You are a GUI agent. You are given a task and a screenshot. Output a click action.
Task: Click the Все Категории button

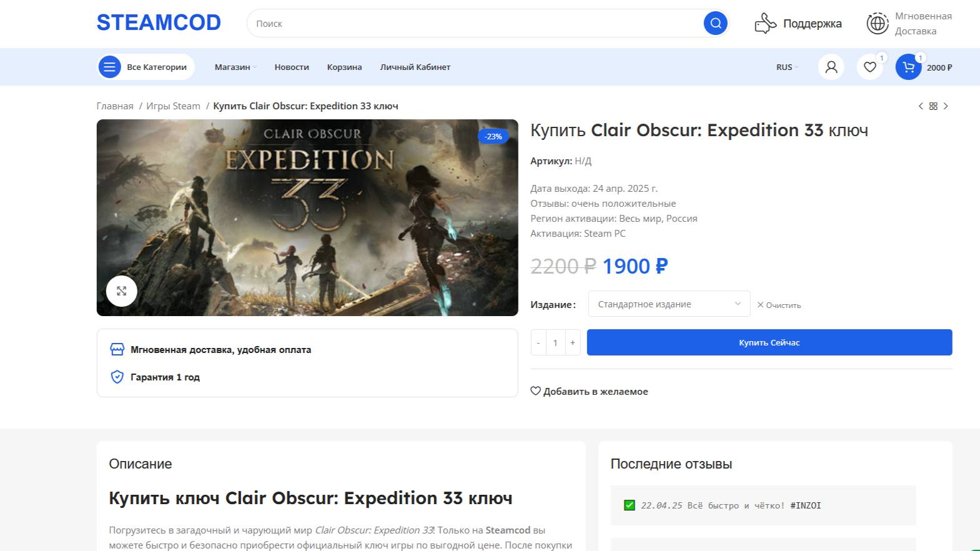tap(146, 67)
